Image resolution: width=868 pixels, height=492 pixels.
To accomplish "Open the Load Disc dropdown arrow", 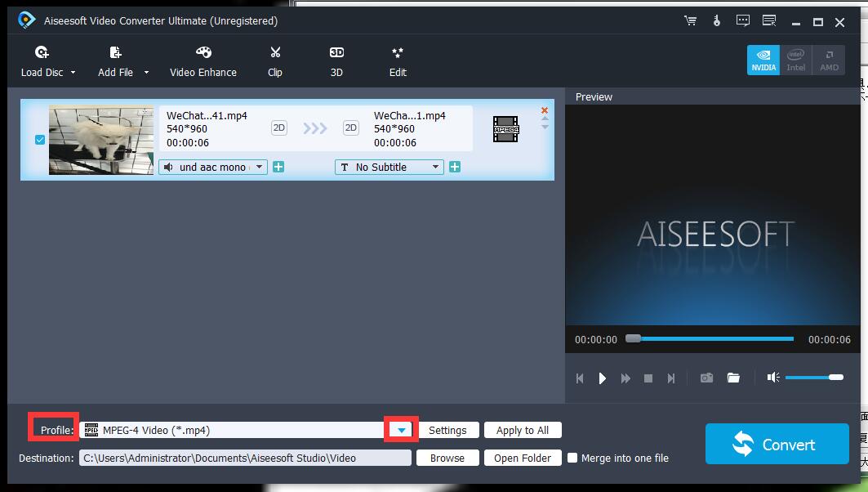I will click(x=73, y=73).
